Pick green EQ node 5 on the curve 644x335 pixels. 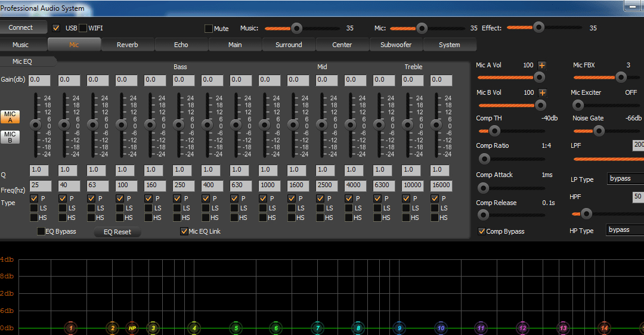(x=236, y=328)
